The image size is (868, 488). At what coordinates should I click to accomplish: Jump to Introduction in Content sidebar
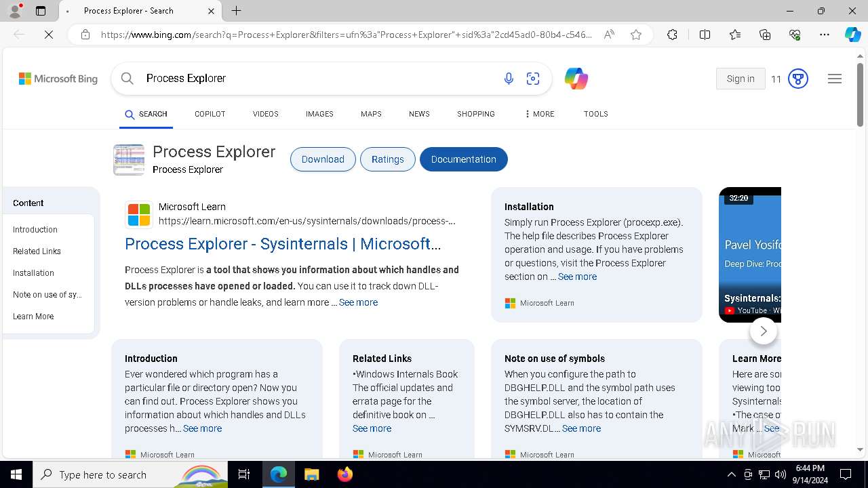click(35, 230)
